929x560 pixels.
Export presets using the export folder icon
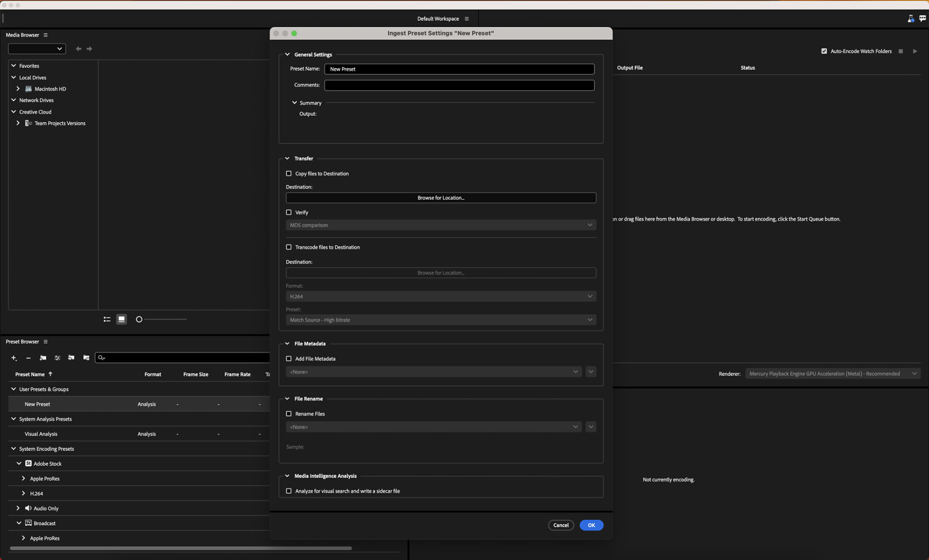[x=86, y=358]
